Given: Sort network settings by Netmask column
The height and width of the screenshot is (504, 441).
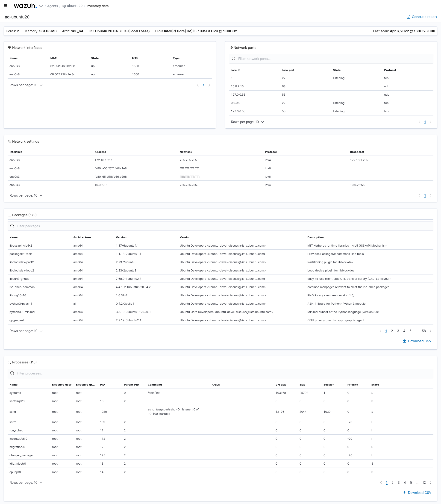Looking at the screenshot, I should [186, 152].
